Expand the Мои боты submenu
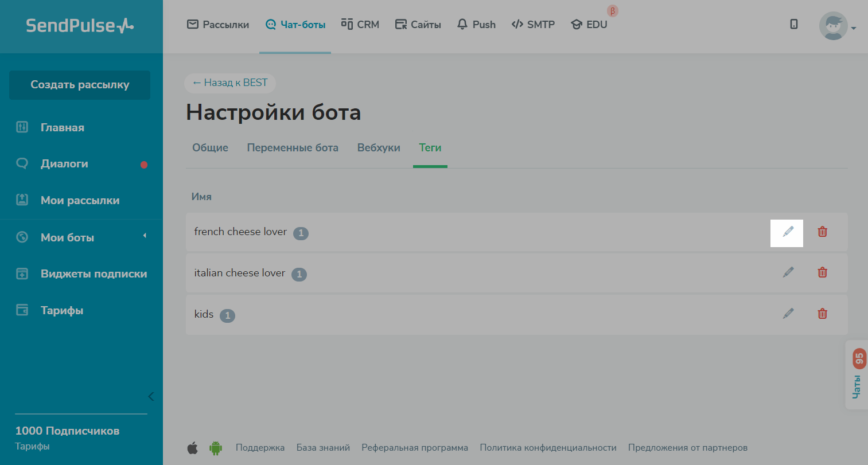 145,236
